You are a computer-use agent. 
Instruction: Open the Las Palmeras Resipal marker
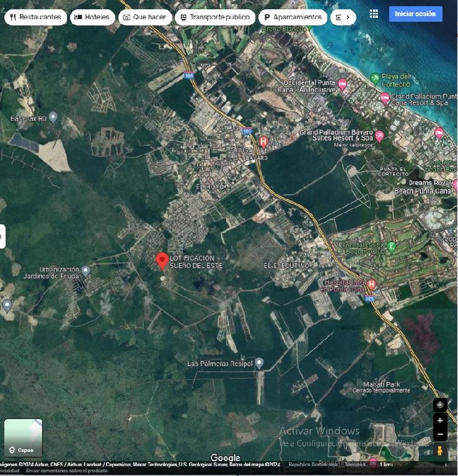[259, 363]
